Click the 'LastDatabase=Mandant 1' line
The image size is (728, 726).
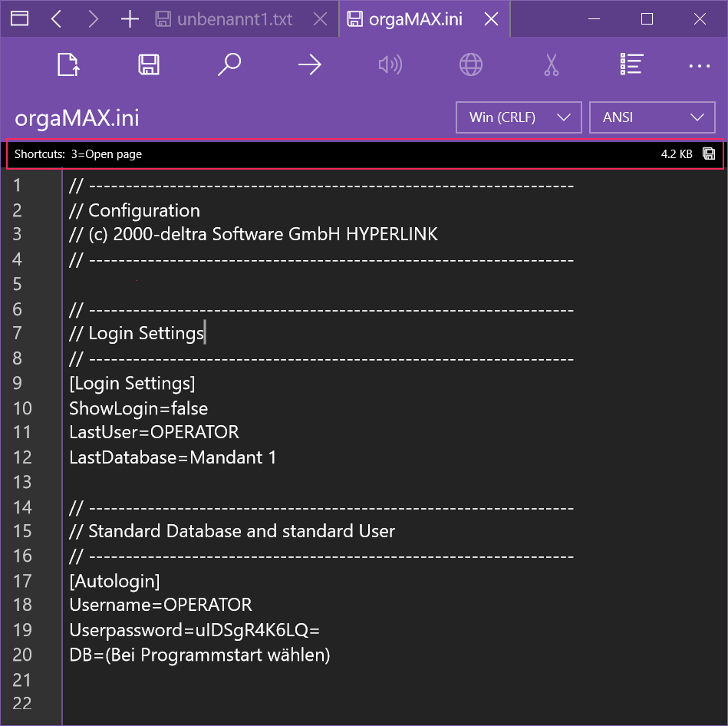(173, 457)
